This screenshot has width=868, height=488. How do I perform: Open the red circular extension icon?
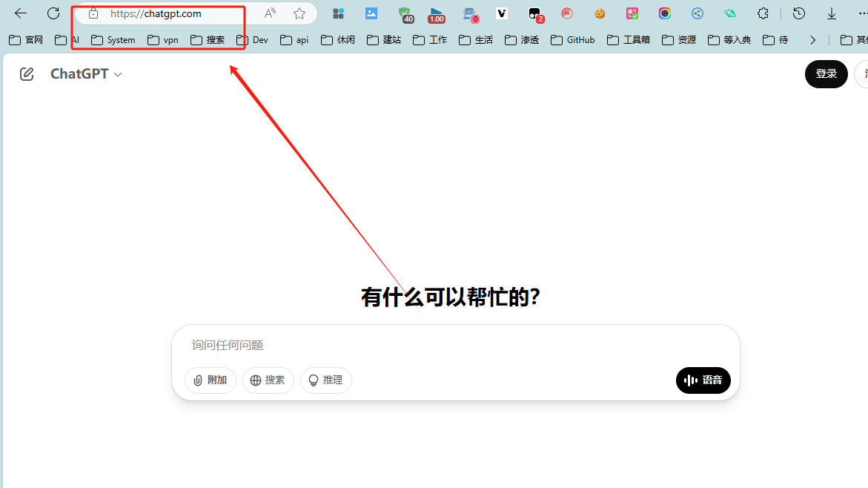pos(567,13)
